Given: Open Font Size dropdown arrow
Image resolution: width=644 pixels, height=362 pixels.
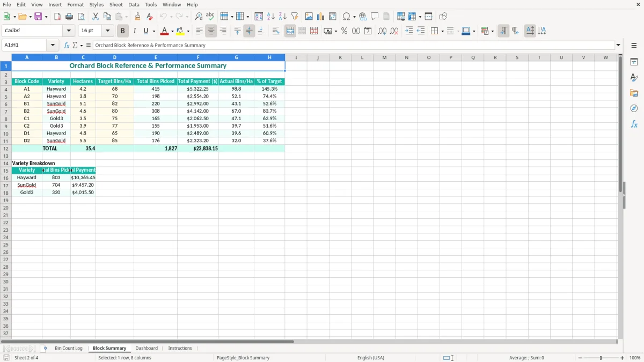Looking at the screenshot, I should (x=107, y=31).
